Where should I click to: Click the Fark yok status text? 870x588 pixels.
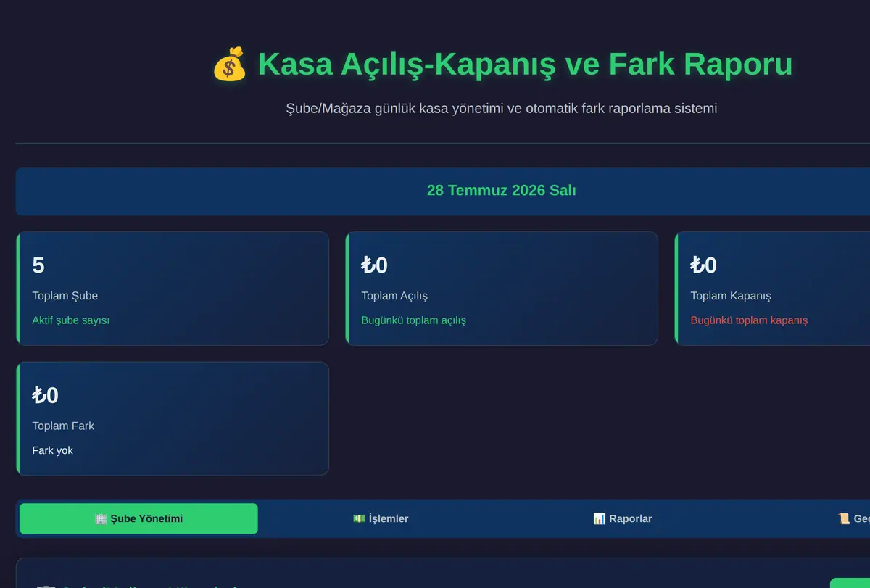53,451
